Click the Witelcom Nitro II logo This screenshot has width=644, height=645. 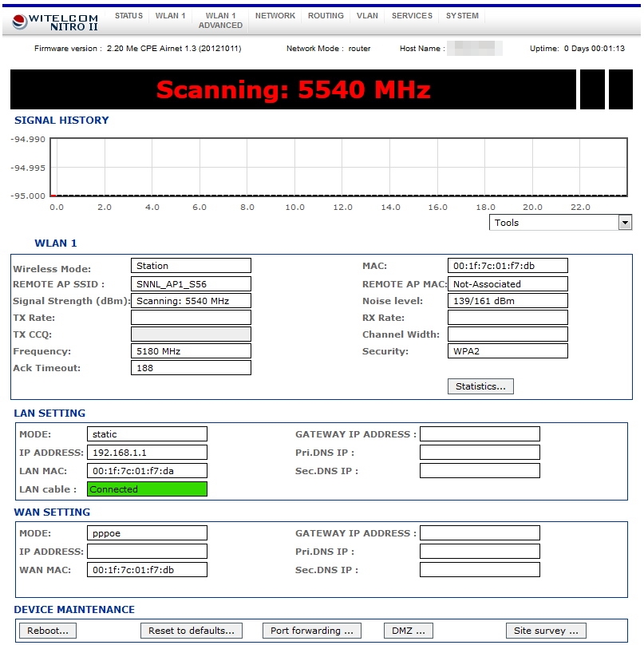coord(55,22)
